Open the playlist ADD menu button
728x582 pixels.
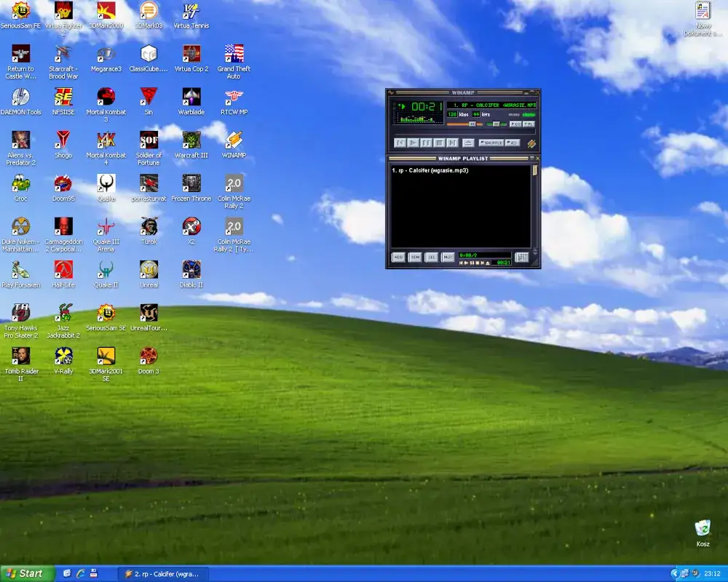point(398,257)
